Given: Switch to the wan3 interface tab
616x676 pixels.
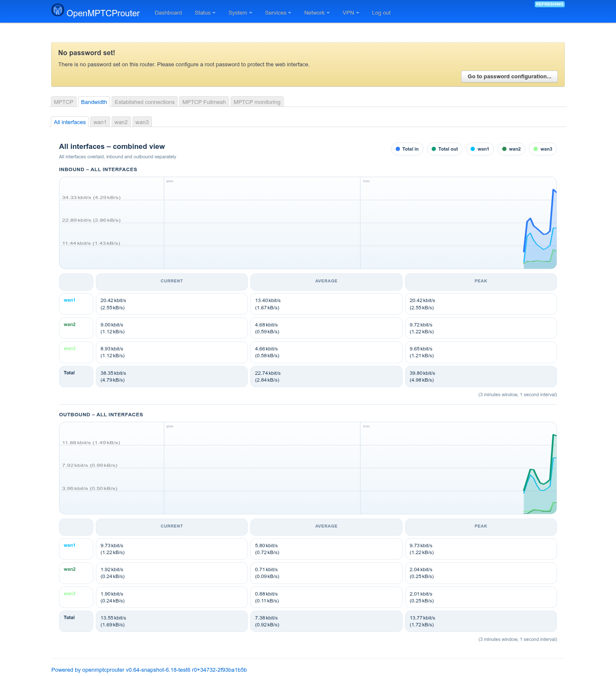Looking at the screenshot, I should 142,122.
